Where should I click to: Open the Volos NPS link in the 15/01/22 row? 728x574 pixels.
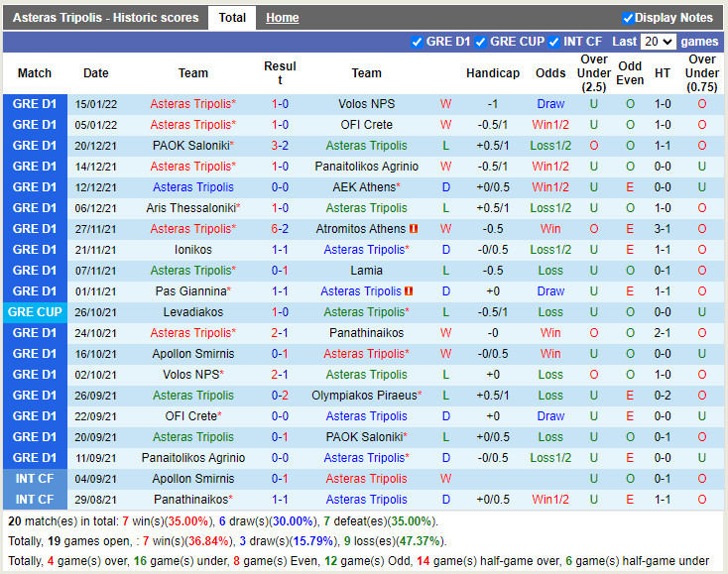point(366,104)
